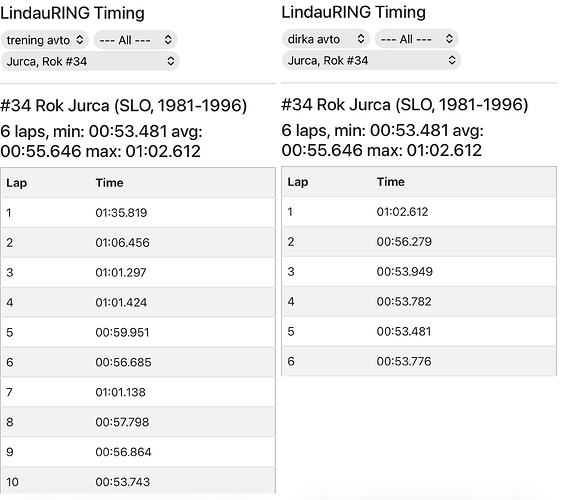Click the right 'LindauRING Timing' title

pos(353,12)
